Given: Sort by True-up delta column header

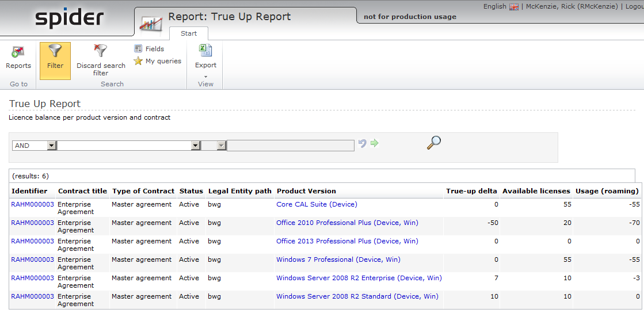Looking at the screenshot, I should (x=471, y=191).
